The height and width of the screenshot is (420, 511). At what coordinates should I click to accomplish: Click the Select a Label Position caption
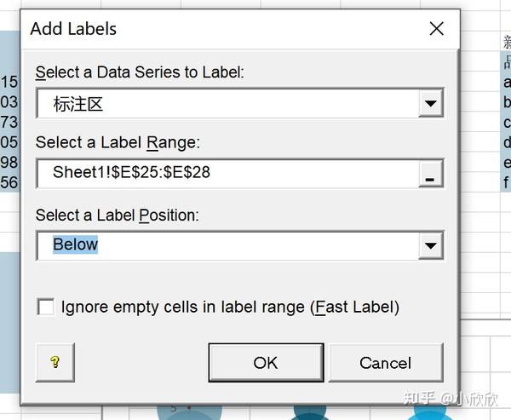118,216
